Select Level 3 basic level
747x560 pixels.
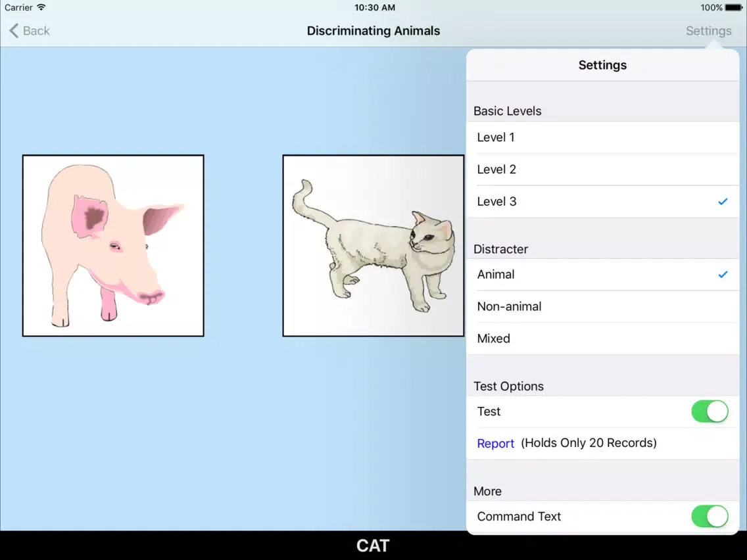602,201
